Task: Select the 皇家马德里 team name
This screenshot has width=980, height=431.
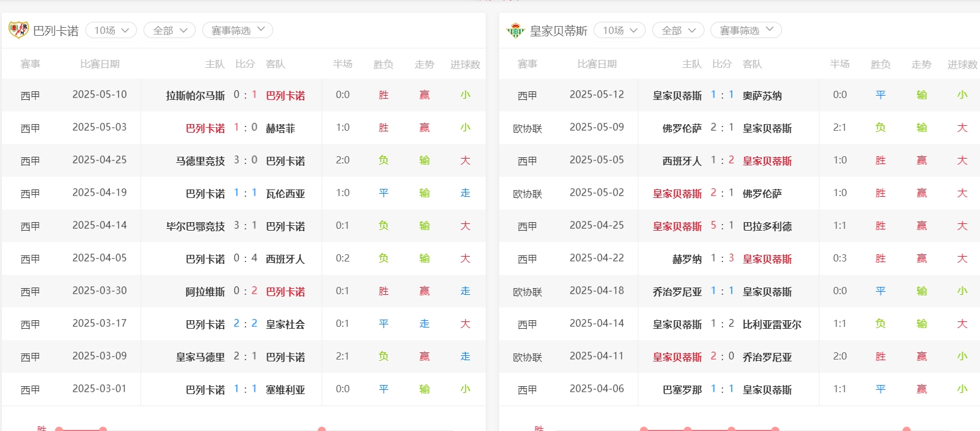Action: [x=200, y=357]
